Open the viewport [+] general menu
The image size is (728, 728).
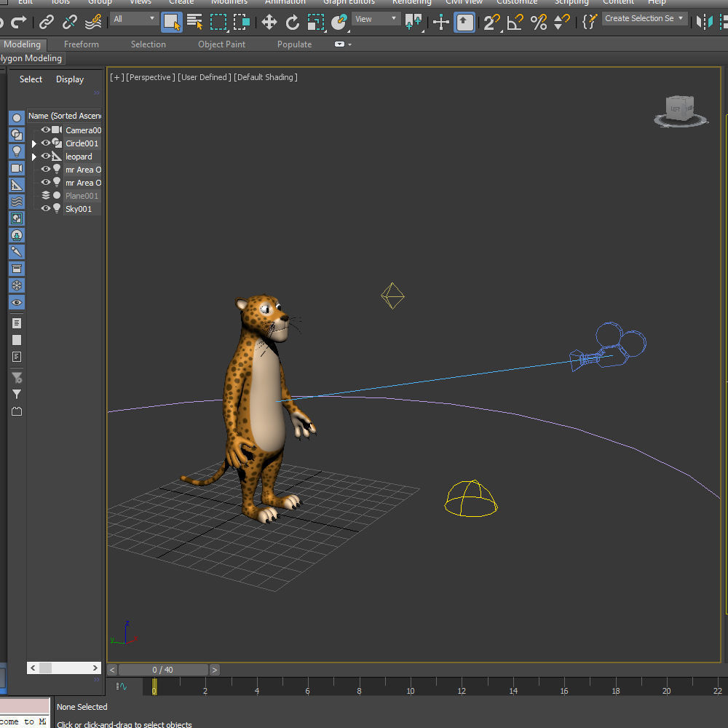point(117,77)
